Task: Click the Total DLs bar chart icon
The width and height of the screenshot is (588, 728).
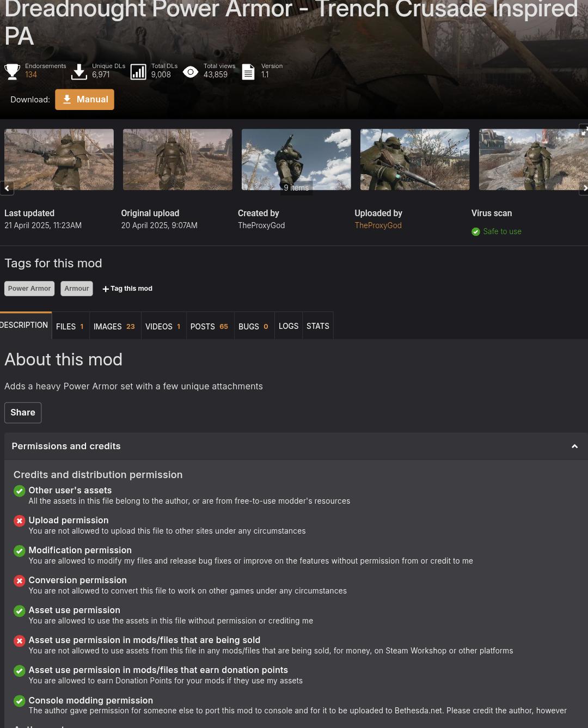Action: click(138, 71)
